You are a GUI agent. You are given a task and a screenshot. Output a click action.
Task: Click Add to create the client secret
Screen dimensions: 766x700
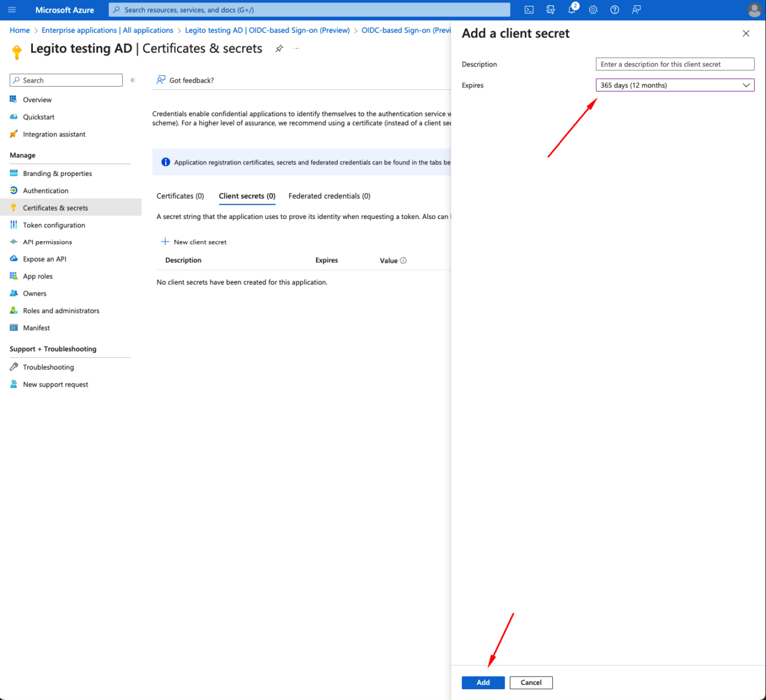click(x=483, y=682)
